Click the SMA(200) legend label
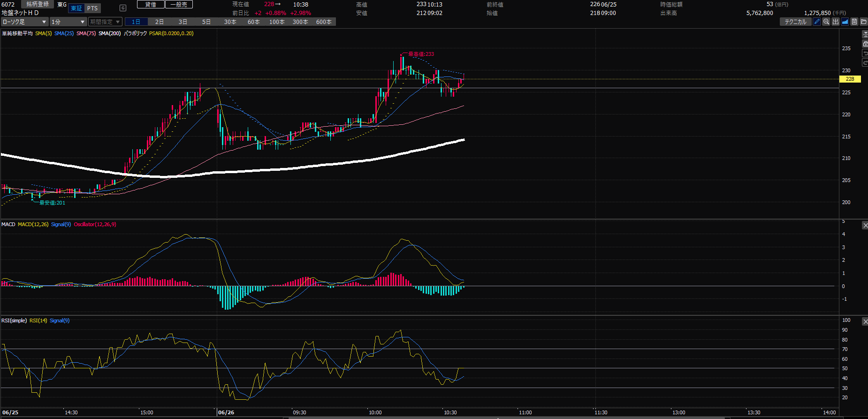 (109, 33)
